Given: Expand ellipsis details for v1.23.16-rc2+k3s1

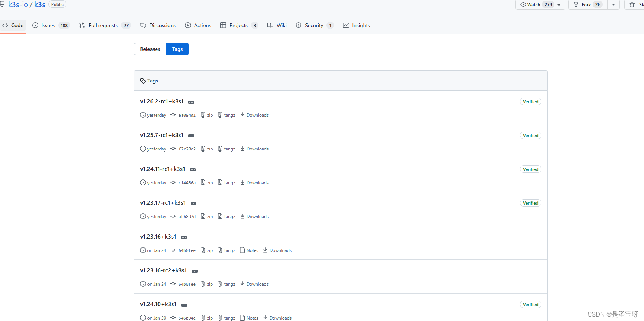Looking at the screenshot, I should click(195, 271).
